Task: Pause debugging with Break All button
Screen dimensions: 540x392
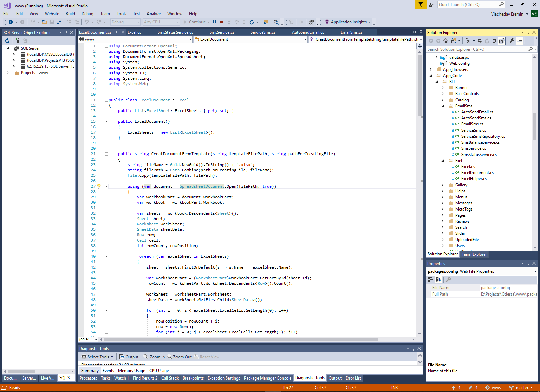Action: pos(214,22)
